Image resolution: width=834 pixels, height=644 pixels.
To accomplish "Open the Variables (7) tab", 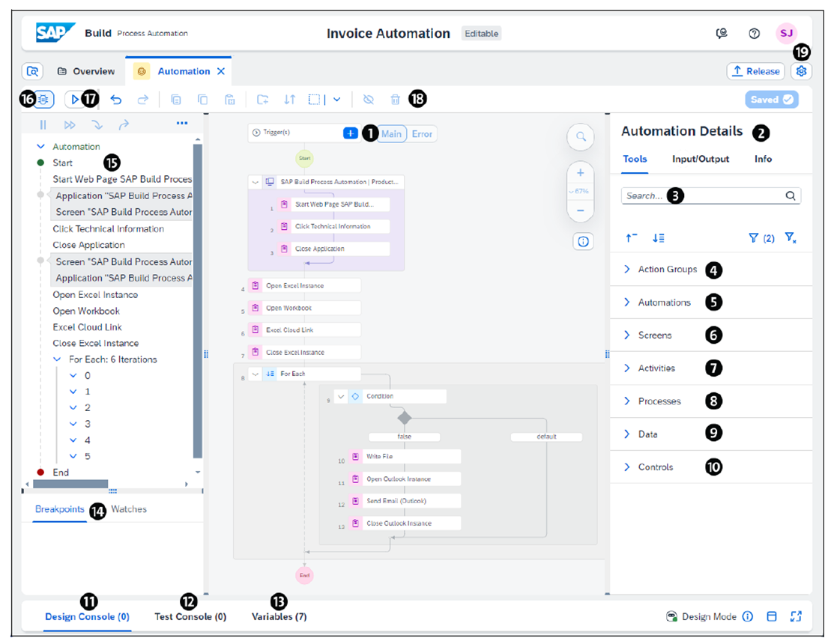I will coord(279,616).
